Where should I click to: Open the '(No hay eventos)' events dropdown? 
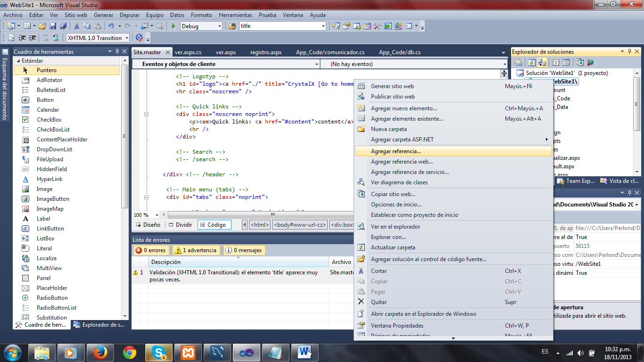(413, 64)
